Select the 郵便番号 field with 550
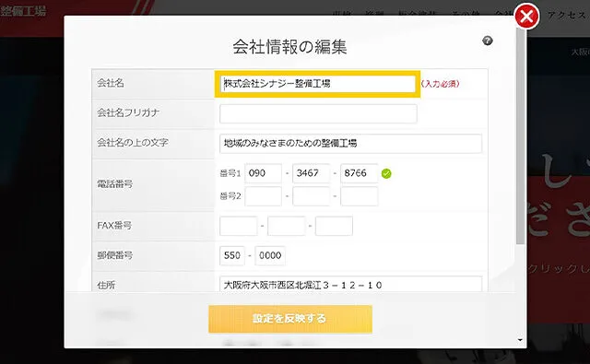This screenshot has width=590, height=364. (232, 255)
